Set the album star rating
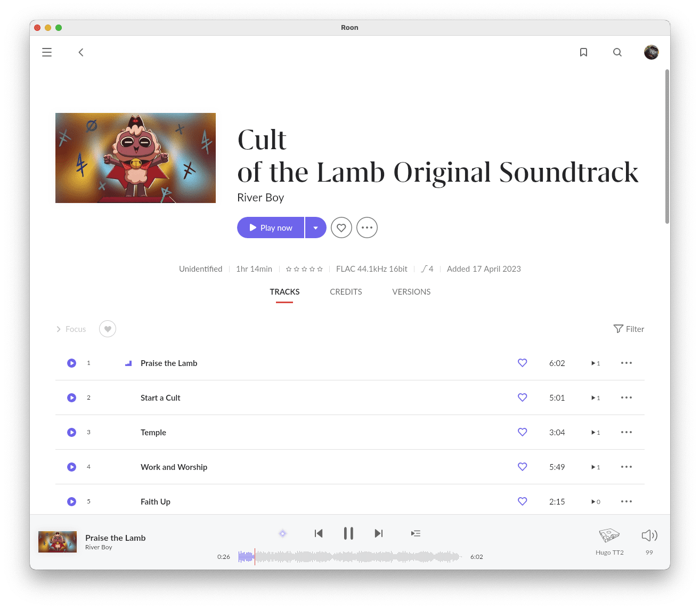 coord(304,269)
